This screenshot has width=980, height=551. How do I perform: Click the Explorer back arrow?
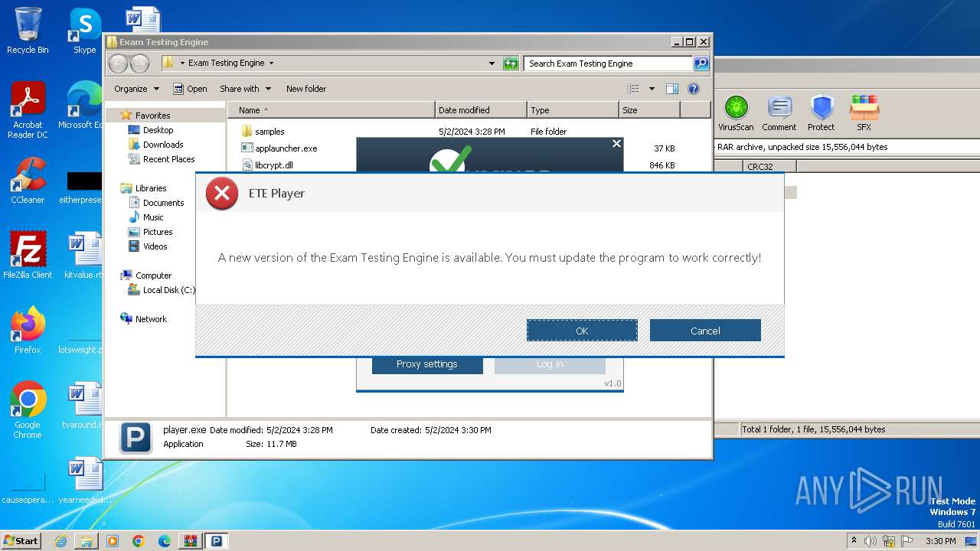(118, 64)
